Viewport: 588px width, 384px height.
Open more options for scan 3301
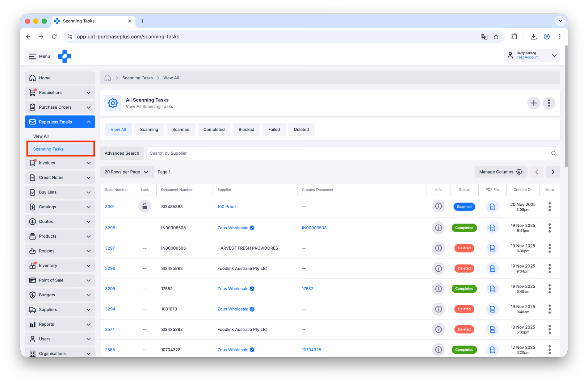[x=550, y=207]
